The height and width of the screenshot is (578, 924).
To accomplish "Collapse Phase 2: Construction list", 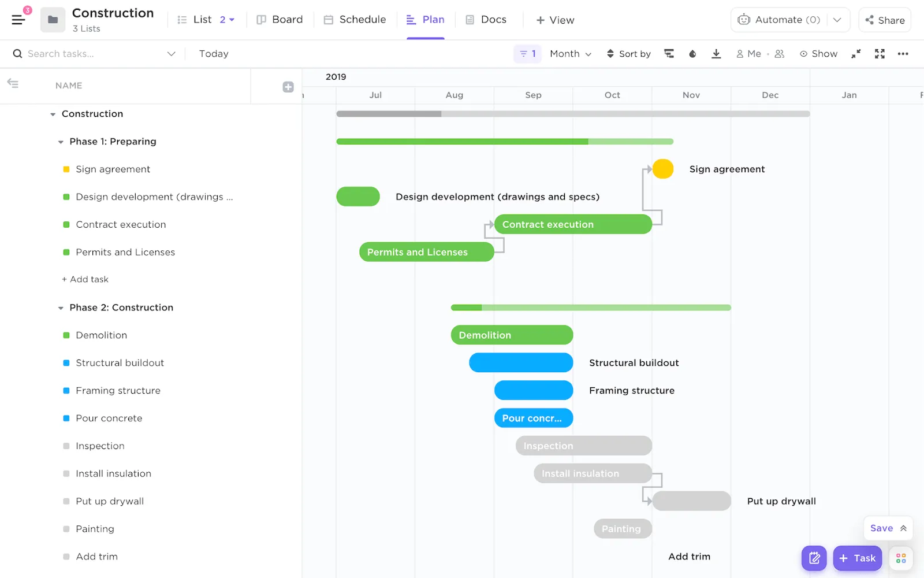I will coord(61,308).
